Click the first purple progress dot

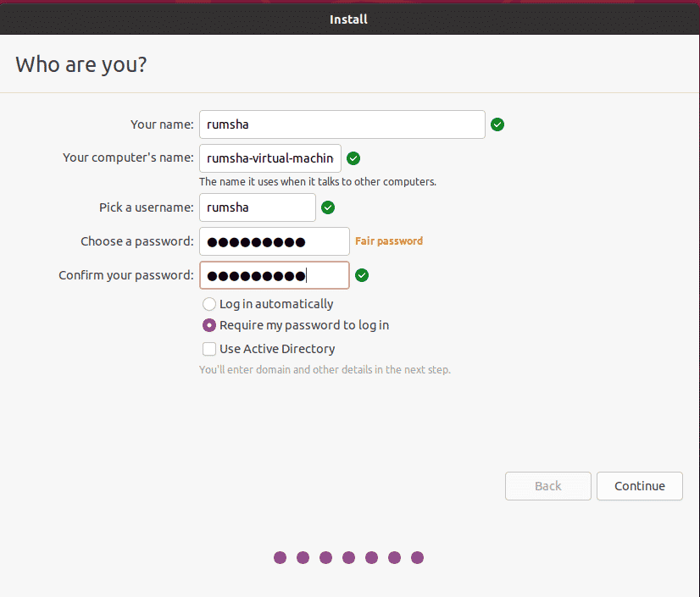click(x=280, y=558)
